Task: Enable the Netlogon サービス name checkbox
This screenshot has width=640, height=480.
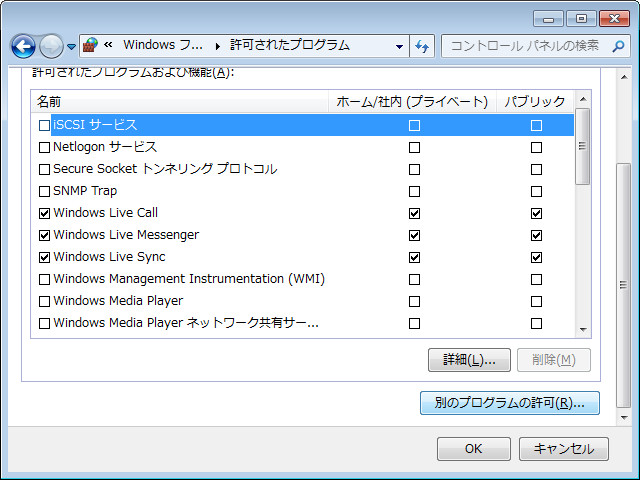Action: click(44, 147)
